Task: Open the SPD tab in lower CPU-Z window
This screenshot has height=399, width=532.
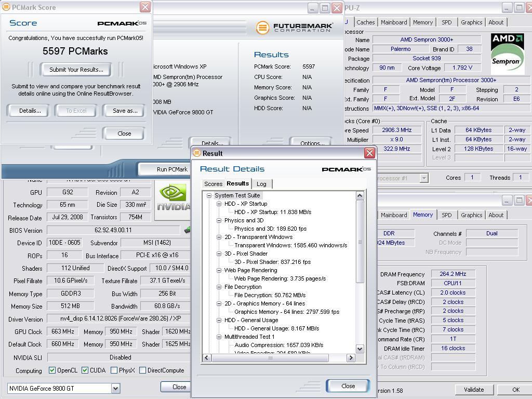Action: [x=446, y=215]
